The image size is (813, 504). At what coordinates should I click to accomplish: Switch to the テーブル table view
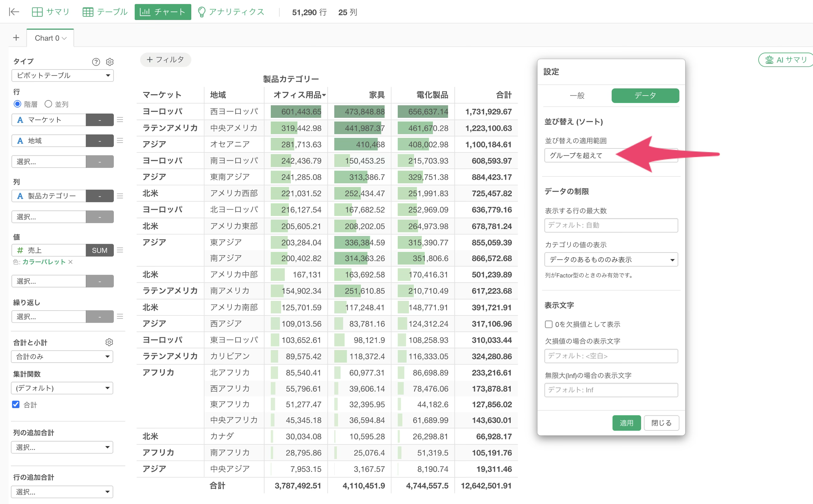tap(105, 12)
